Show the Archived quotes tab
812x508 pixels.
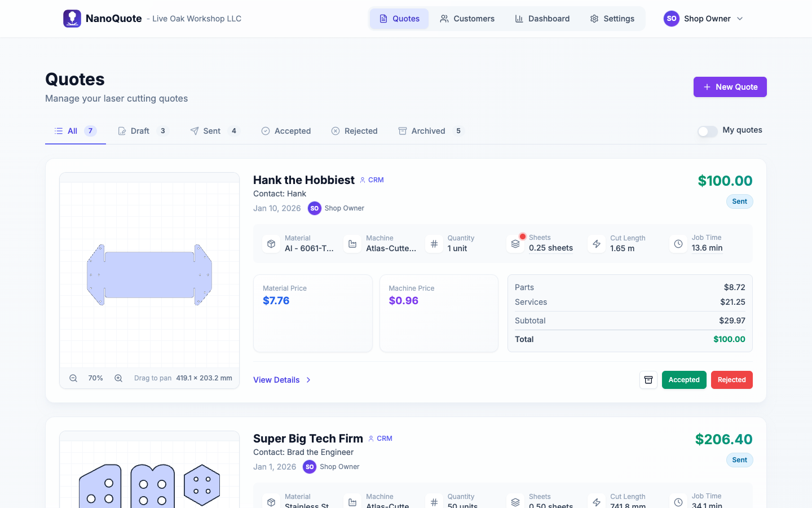(x=430, y=131)
